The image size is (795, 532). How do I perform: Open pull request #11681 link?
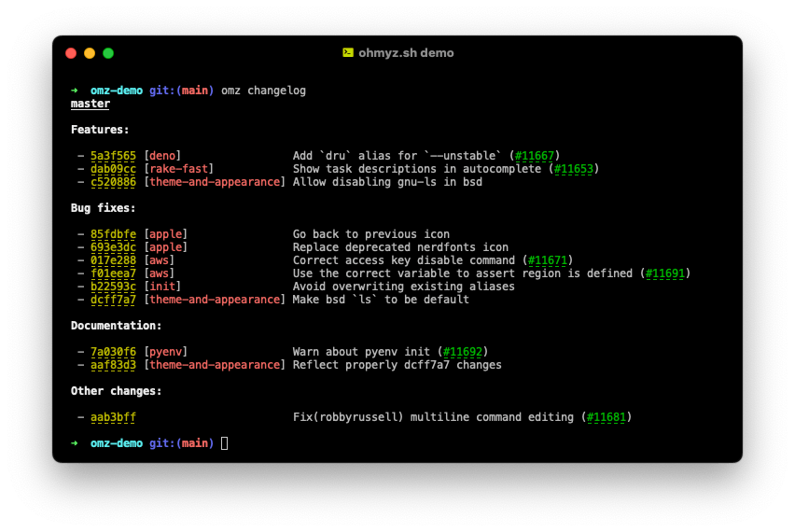[607, 417]
